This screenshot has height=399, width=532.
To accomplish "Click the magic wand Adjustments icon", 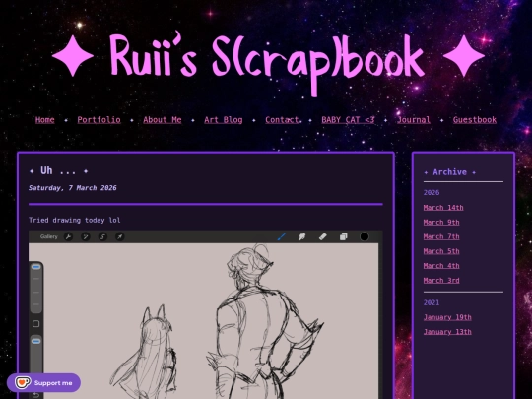I will tap(86, 236).
